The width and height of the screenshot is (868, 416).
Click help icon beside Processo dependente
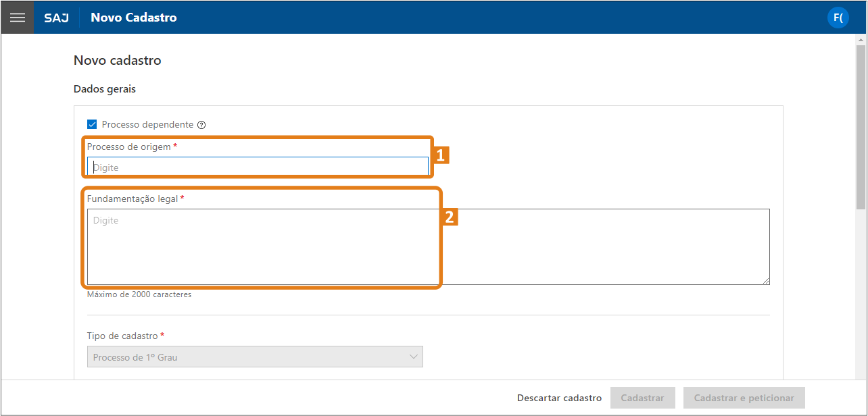[201, 125]
